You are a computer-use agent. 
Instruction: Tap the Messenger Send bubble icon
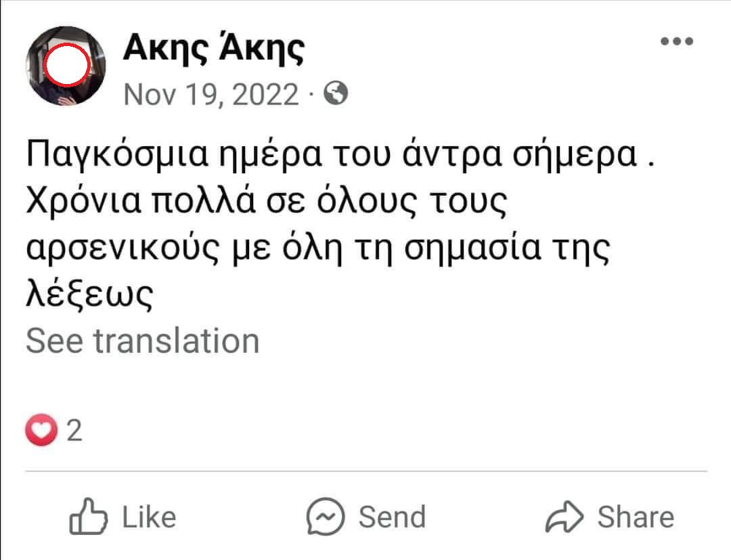click(326, 517)
